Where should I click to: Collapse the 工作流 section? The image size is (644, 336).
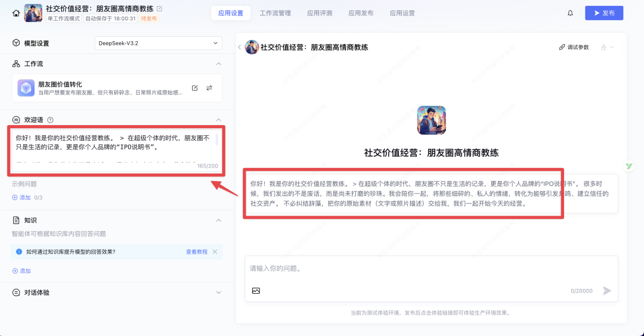click(218, 64)
